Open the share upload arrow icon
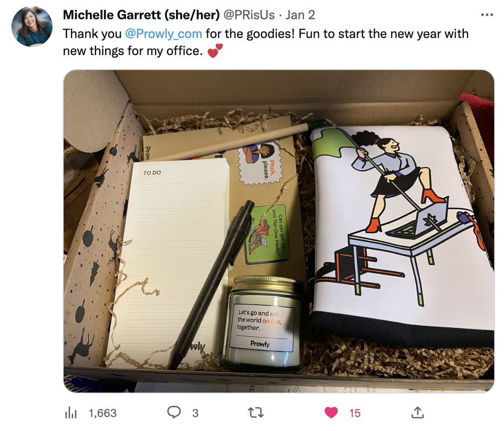The image size is (504, 431). click(x=417, y=412)
